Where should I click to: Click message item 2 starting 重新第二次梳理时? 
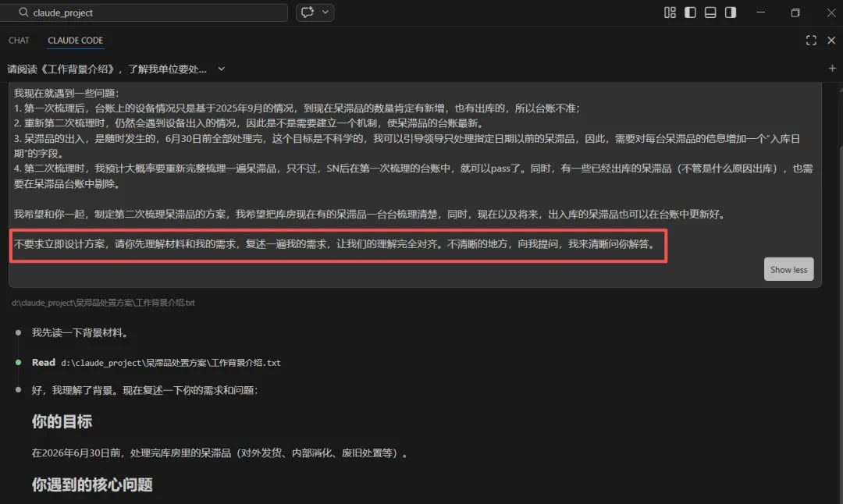(251, 123)
